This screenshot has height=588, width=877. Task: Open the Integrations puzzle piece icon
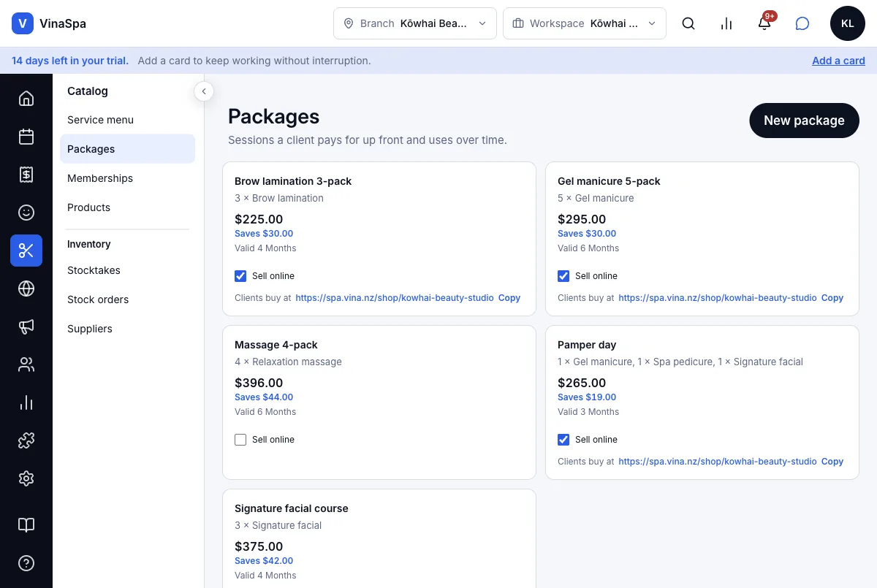click(x=26, y=440)
